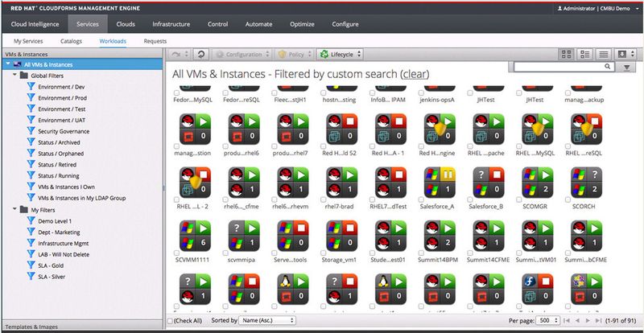Screen dimensions: 644x333
Task: Check the rhel7-brad VM checkbox
Action: tap(324, 199)
